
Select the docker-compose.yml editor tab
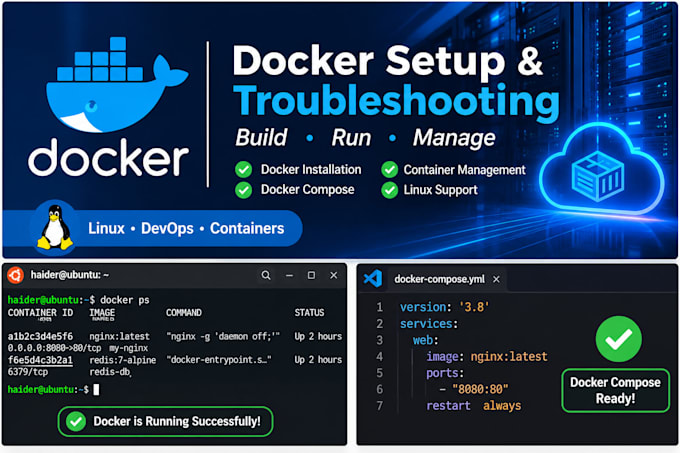click(447, 279)
